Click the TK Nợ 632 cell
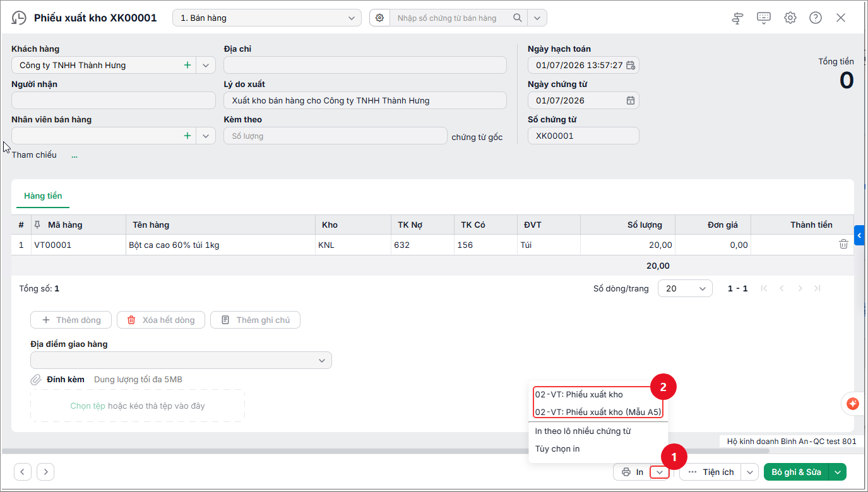The height and width of the screenshot is (492, 868). pos(422,245)
